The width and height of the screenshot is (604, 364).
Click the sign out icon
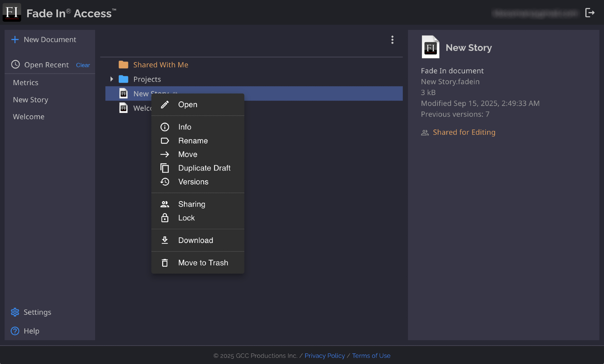pos(590,13)
